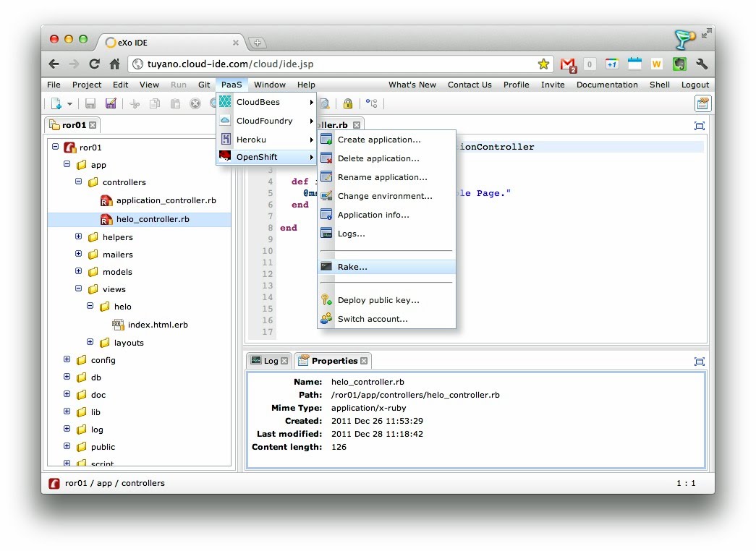Click the browser reload icon

[x=95, y=64]
